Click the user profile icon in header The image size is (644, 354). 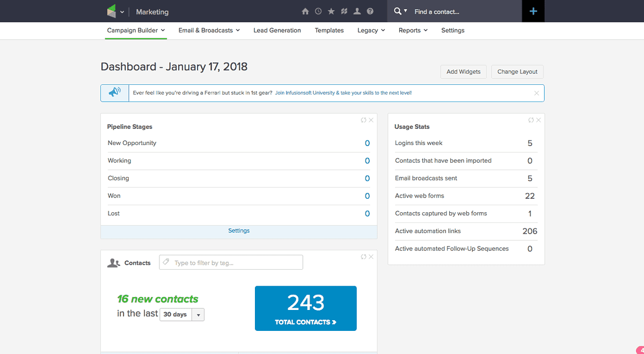(357, 11)
